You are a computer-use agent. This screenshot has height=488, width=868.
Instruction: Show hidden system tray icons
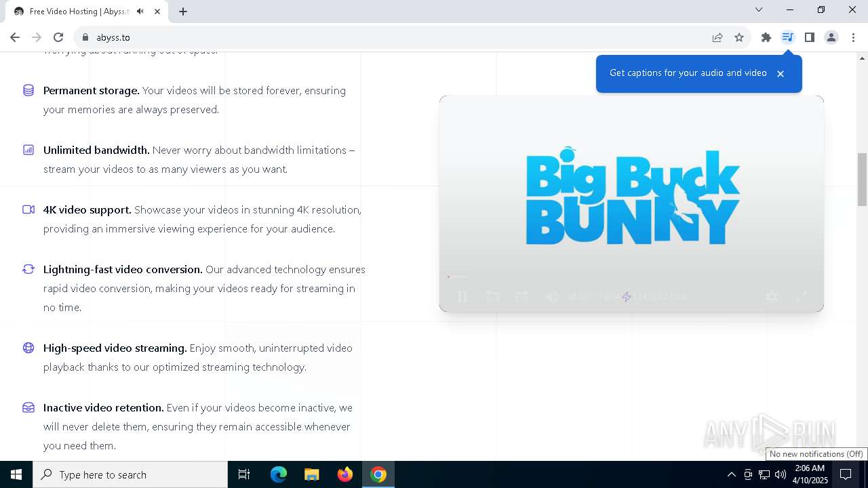click(731, 474)
